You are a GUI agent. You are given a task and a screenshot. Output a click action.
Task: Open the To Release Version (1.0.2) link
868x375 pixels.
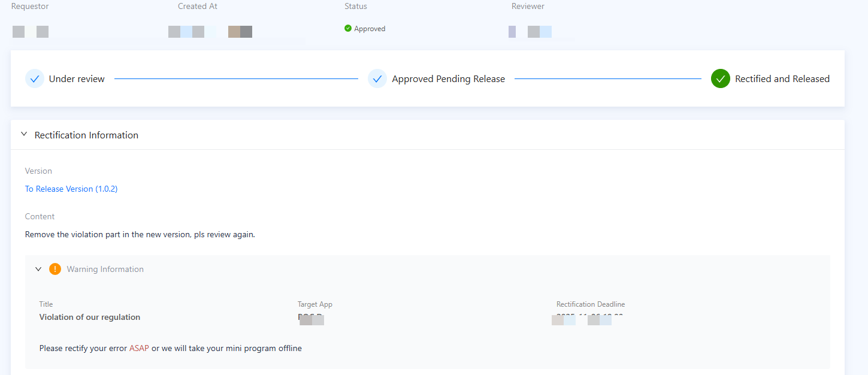(71, 189)
